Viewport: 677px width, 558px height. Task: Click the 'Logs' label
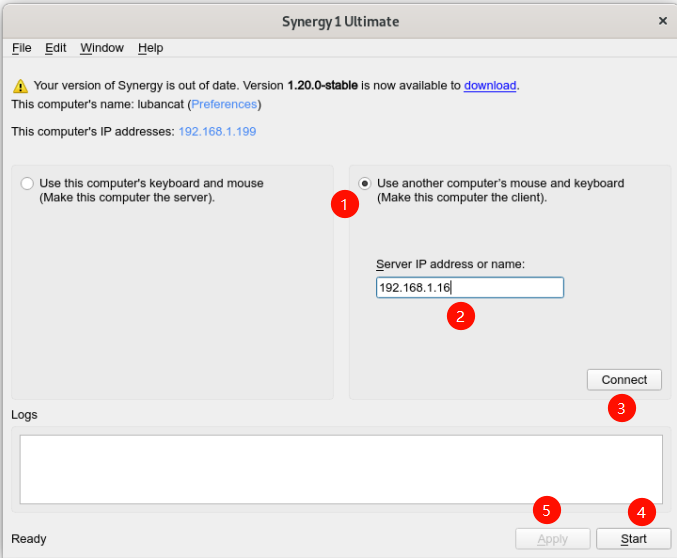coord(24,415)
